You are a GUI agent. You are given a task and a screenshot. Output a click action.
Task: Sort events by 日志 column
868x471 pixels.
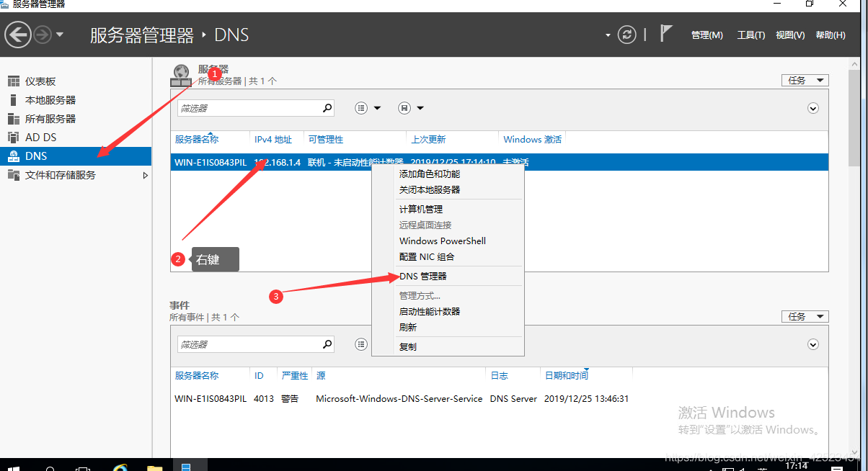pos(500,375)
